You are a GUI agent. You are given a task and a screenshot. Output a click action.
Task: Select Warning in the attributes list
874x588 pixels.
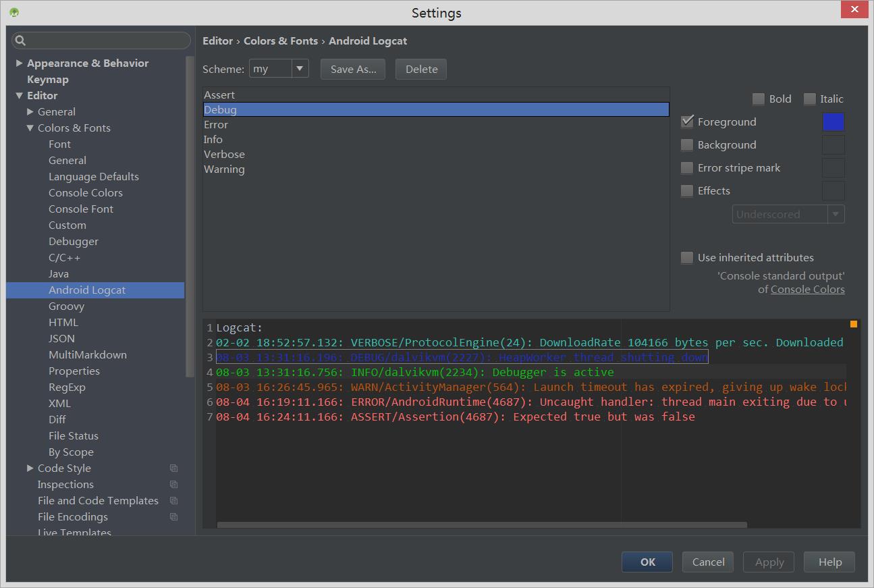point(436,169)
